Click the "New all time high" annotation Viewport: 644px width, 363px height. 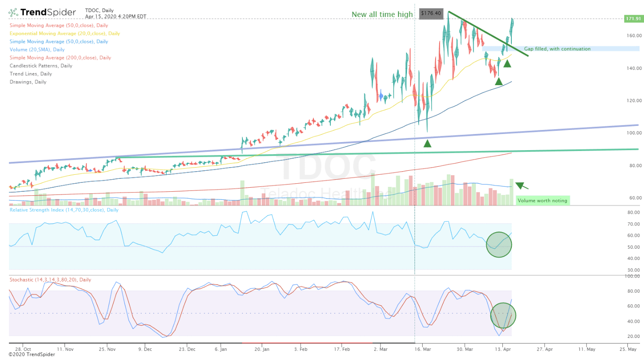tap(382, 14)
